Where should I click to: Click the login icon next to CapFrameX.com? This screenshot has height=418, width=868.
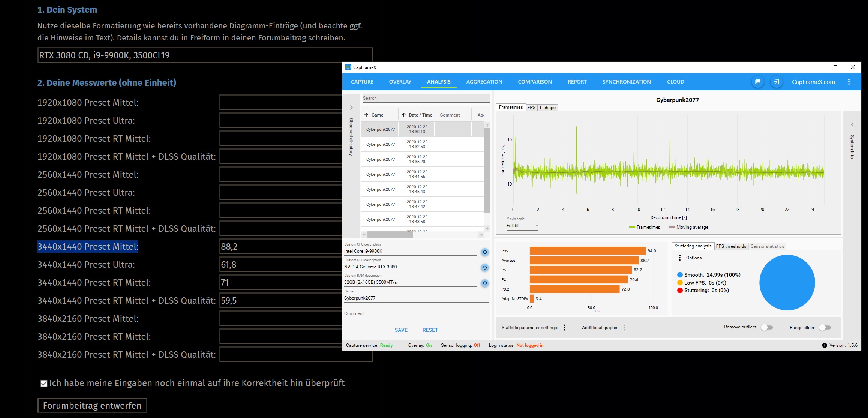pos(777,82)
